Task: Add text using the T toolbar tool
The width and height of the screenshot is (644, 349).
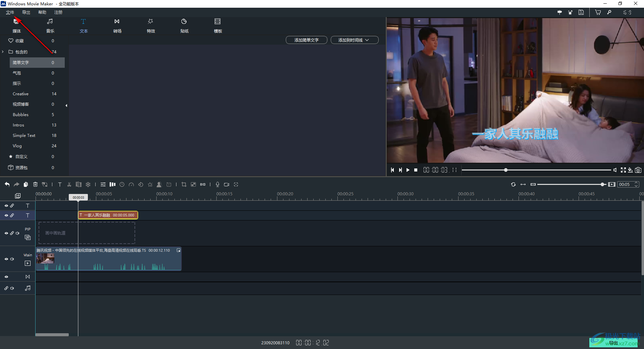Action: tap(60, 184)
